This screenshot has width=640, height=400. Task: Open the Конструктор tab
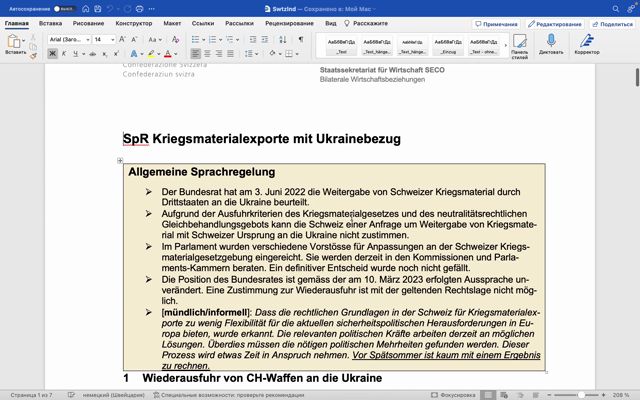[x=134, y=23]
